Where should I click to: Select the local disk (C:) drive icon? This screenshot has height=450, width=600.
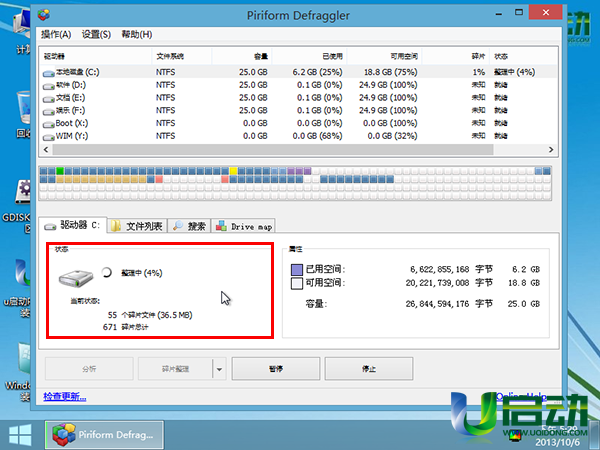pyautogui.click(x=49, y=73)
